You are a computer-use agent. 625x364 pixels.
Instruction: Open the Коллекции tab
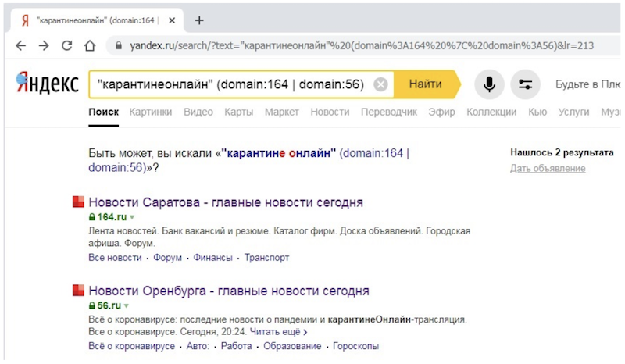click(491, 112)
